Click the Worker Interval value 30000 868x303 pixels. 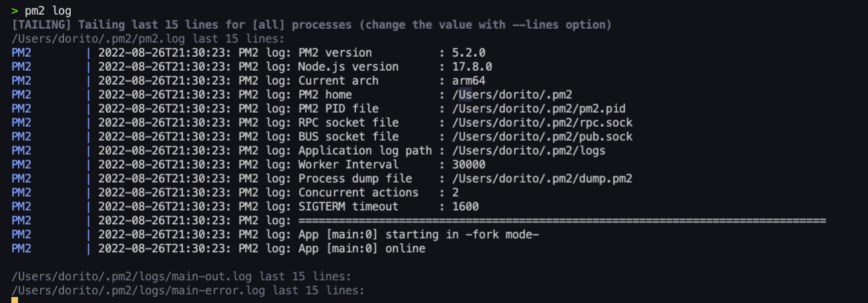(468, 165)
